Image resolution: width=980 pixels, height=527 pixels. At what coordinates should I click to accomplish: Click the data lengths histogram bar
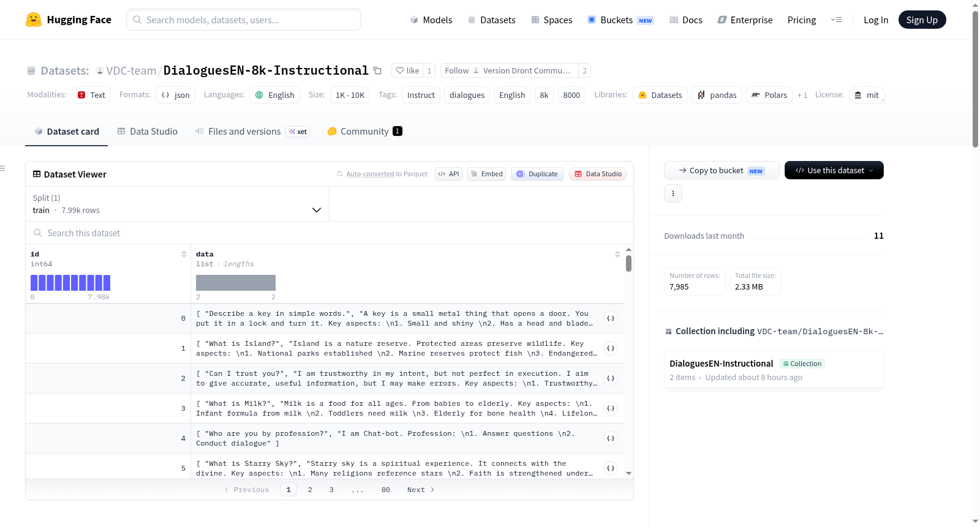[236, 282]
